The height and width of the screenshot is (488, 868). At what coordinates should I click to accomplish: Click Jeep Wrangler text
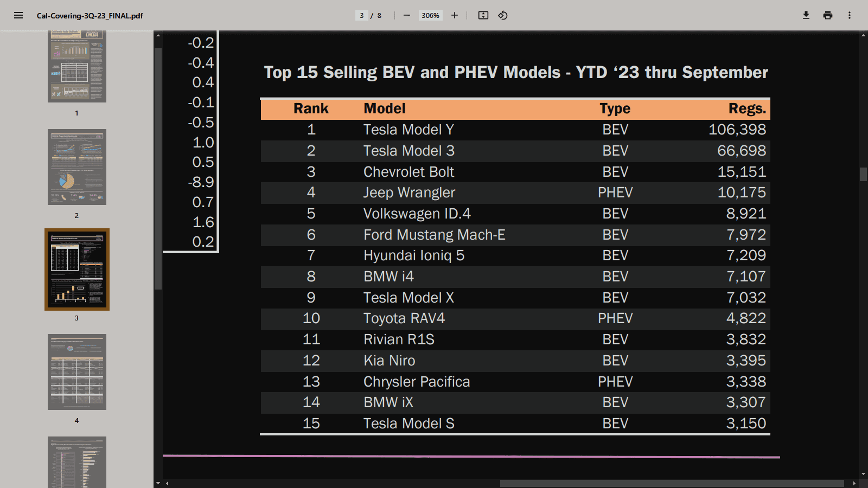click(409, 193)
